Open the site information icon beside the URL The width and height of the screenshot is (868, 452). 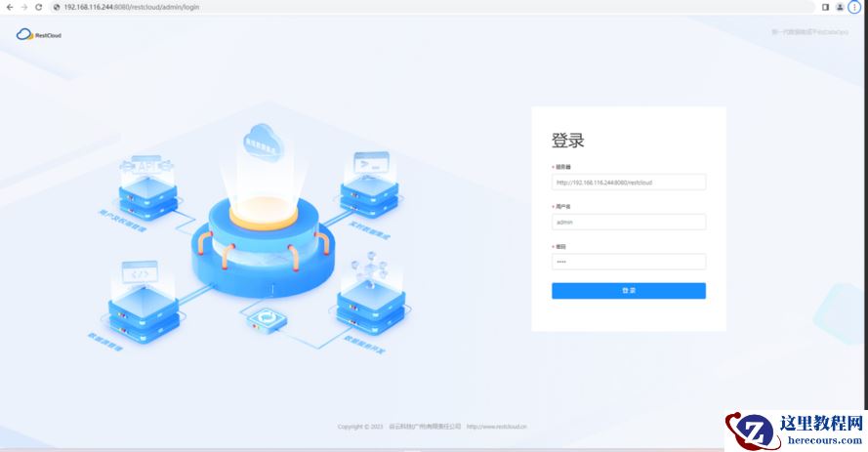point(57,7)
